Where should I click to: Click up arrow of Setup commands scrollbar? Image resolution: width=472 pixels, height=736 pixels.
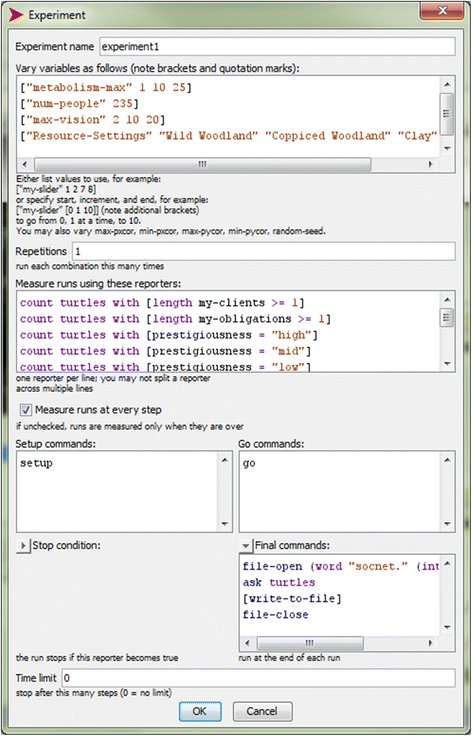click(225, 460)
